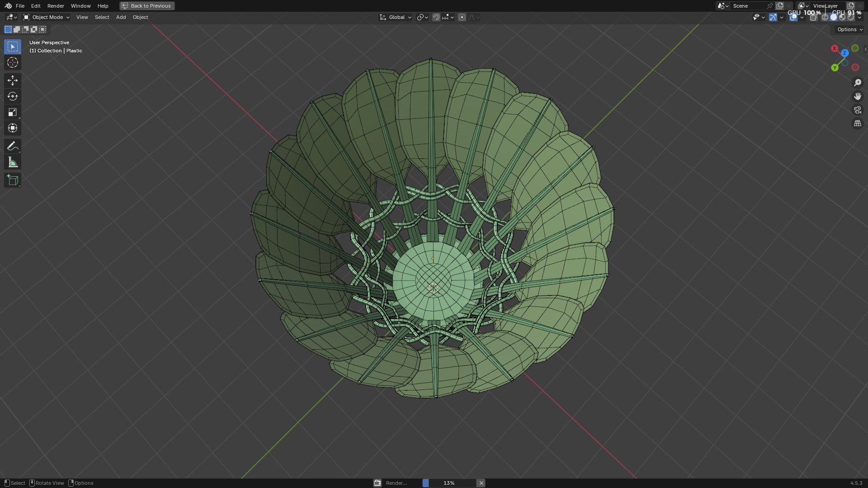Open the Window menu

(80, 6)
